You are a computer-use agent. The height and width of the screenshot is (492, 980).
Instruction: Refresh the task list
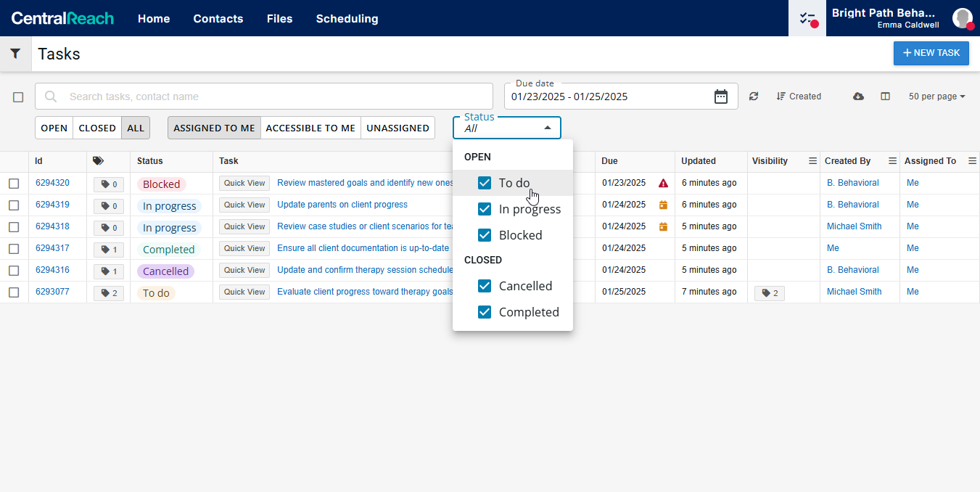pos(754,97)
